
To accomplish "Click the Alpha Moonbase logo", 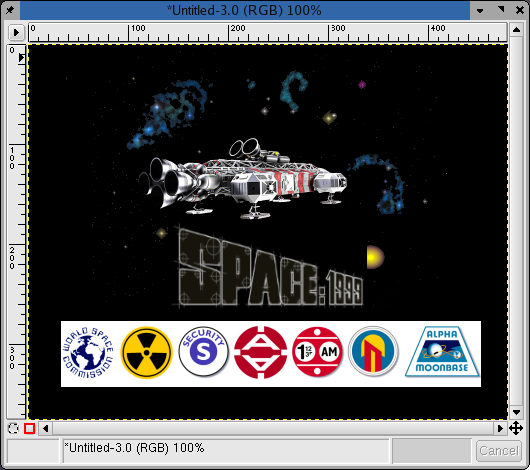I will [x=442, y=352].
